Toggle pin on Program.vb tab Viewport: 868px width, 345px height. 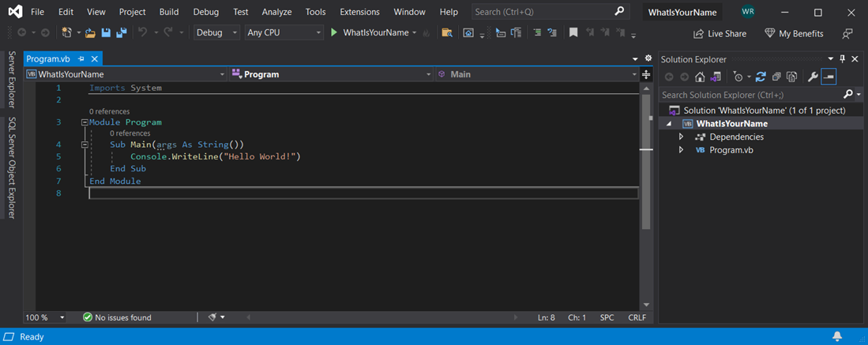[81, 59]
